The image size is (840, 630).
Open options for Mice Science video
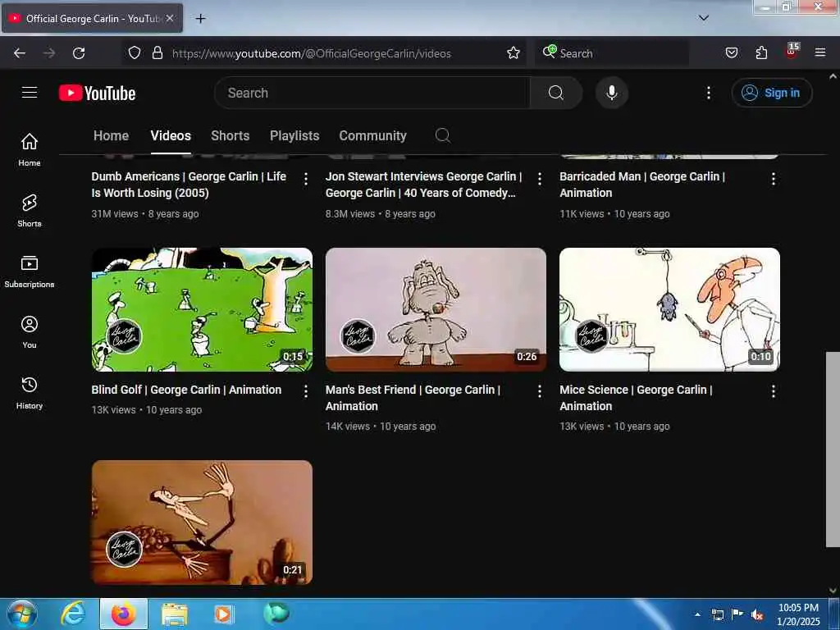click(x=773, y=391)
